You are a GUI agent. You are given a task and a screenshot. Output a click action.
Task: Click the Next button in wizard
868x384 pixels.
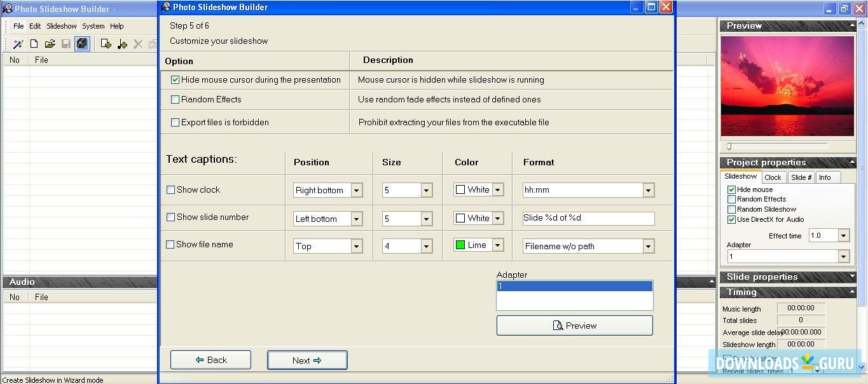(307, 360)
